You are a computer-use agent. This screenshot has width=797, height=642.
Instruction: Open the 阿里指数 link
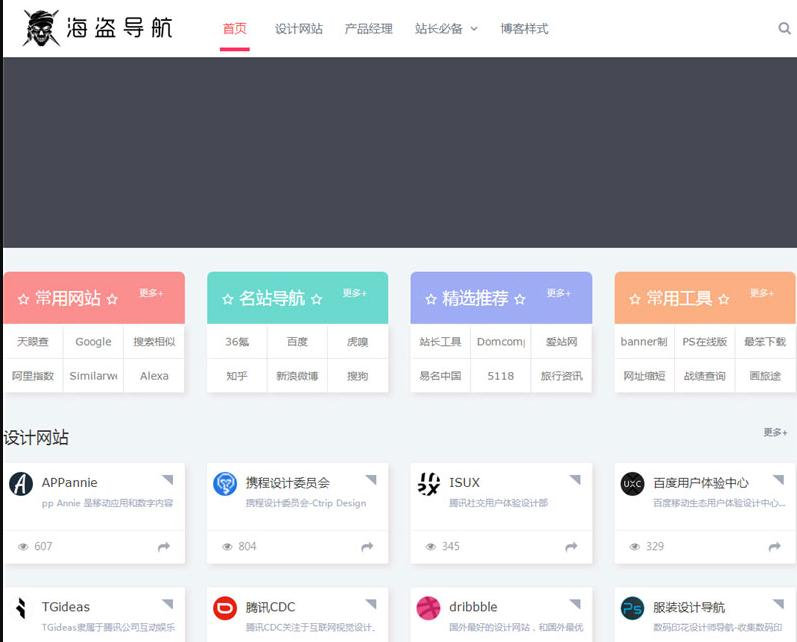(x=33, y=376)
